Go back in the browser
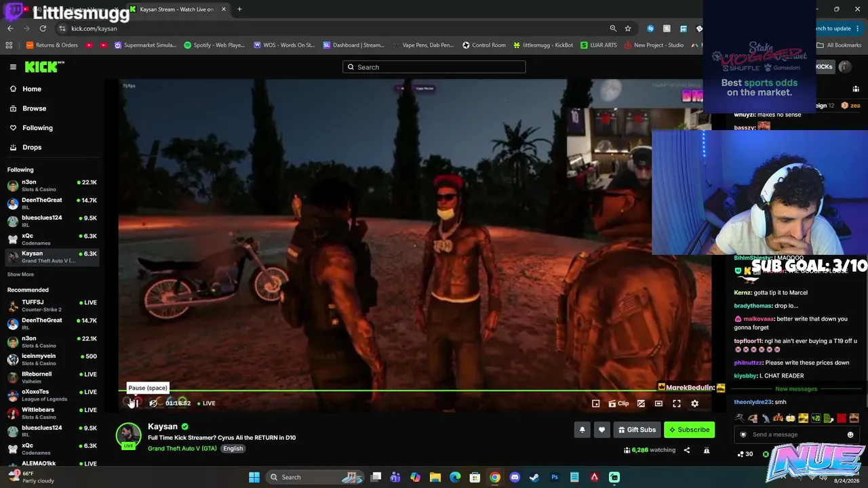This screenshot has height=488, width=868. tap(10, 28)
